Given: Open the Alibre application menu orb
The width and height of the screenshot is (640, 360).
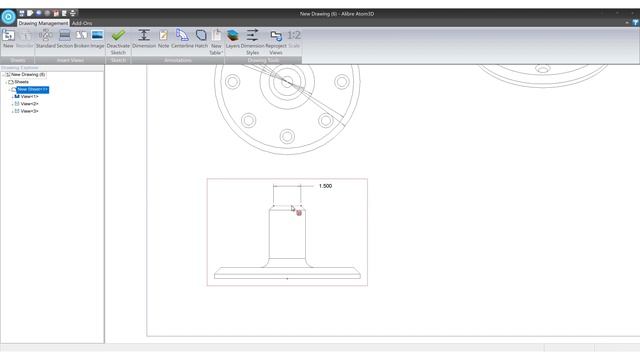Looking at the screenshot, I should coord(8,17).
